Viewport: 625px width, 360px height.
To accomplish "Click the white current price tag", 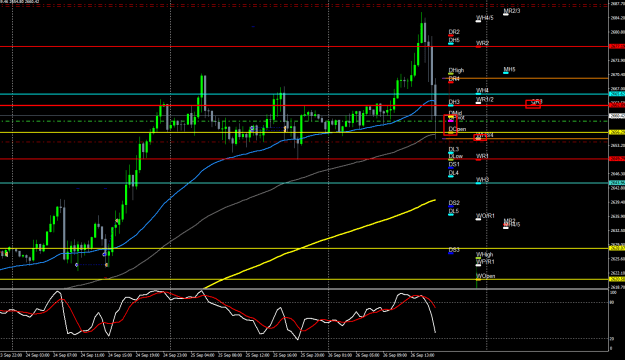I will [617, 116].
